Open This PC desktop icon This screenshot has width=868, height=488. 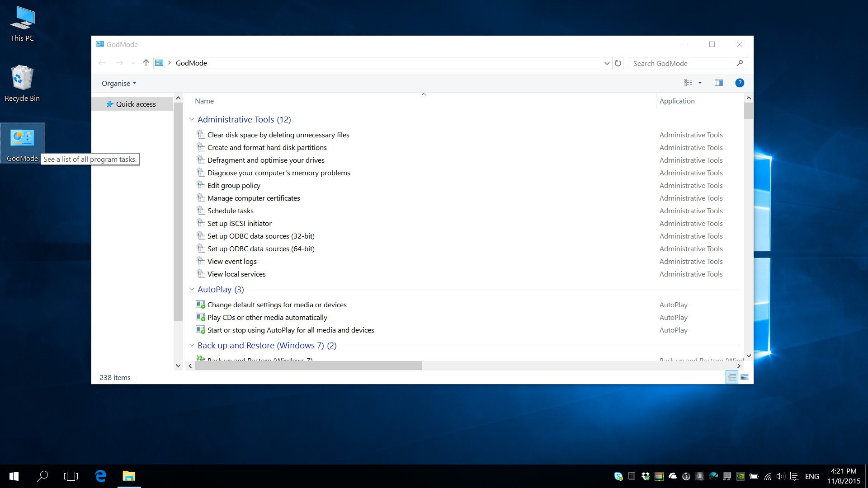pyautogui.click(x=22, y=24)
